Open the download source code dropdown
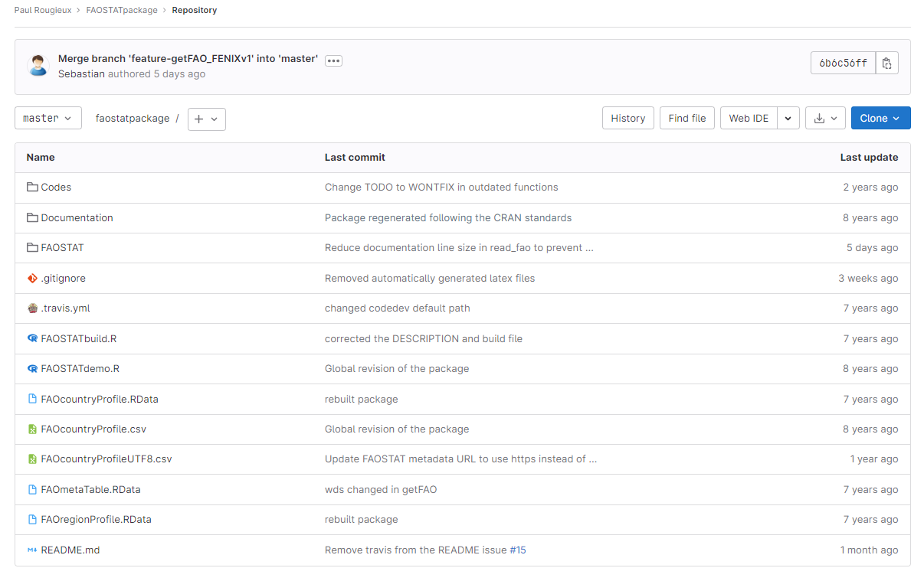This screenshot has height=568, width=924. click(825, 119)
